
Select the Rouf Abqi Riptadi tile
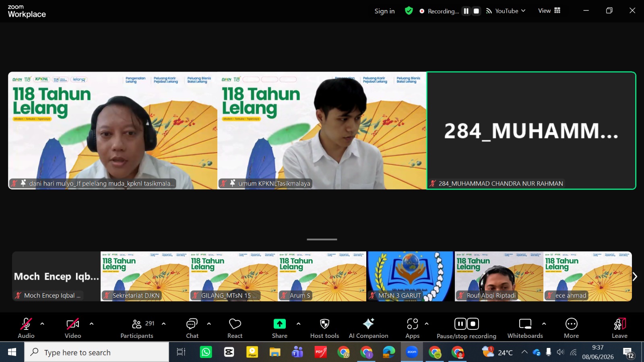point(499,276)
